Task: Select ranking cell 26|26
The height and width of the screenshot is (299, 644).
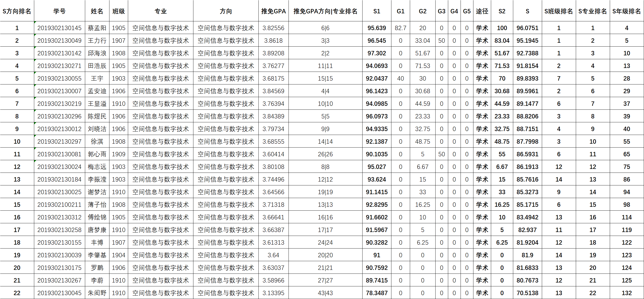Action: pos(325,154)
